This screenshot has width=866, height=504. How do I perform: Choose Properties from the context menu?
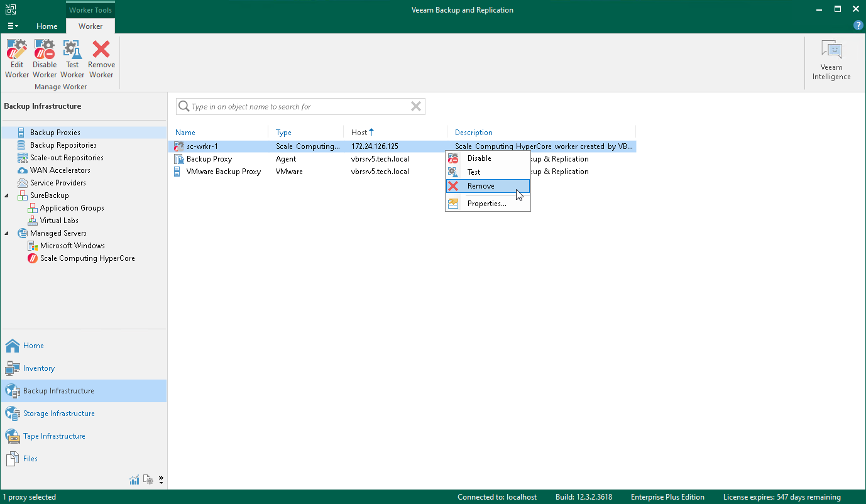pyautogui.click(x=488, y=204)
